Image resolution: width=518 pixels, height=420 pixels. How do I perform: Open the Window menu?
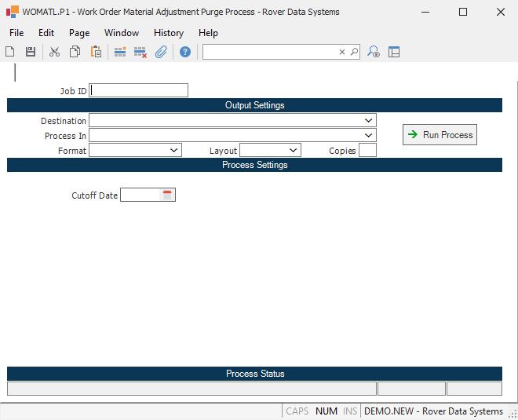point(121,33)
